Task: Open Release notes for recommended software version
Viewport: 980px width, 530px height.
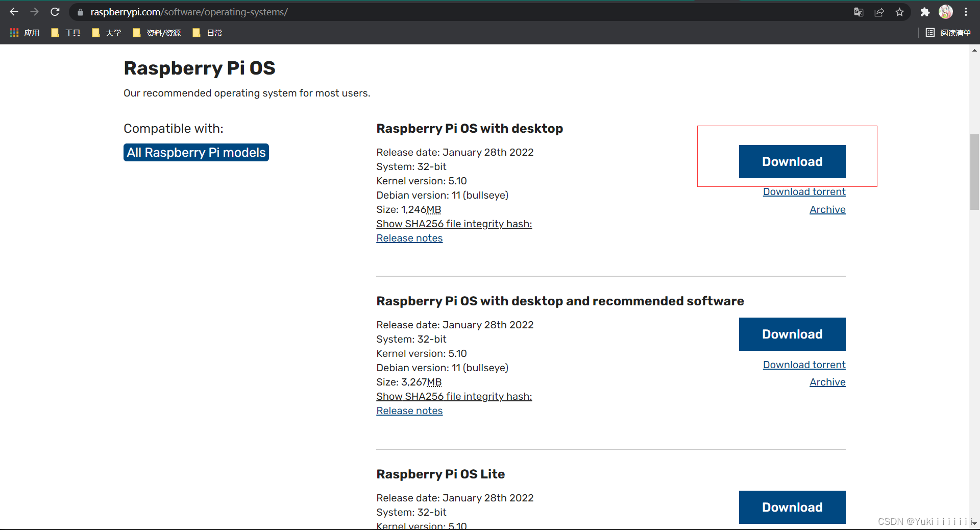Action: [409, 411]
